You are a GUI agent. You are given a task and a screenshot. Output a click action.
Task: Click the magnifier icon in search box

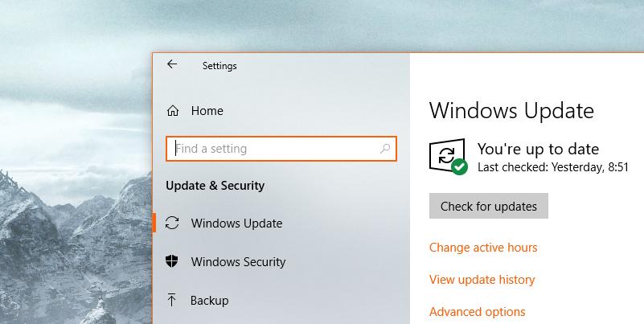coord(385,149)
